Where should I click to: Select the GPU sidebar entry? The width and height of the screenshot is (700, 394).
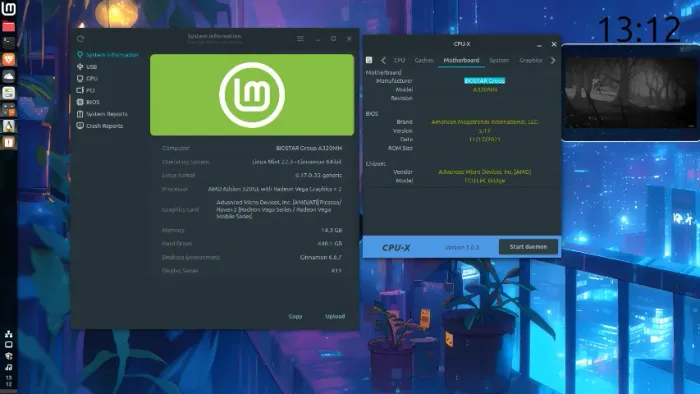87,79
